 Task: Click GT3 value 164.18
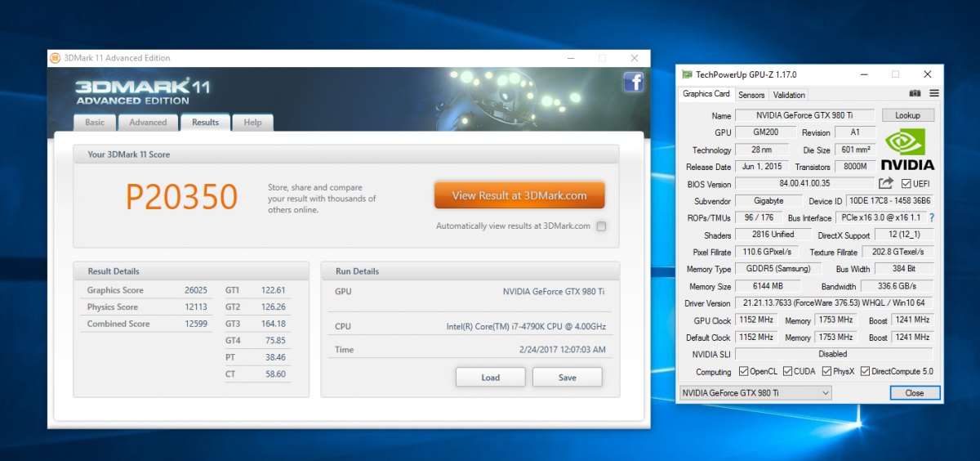274,324
